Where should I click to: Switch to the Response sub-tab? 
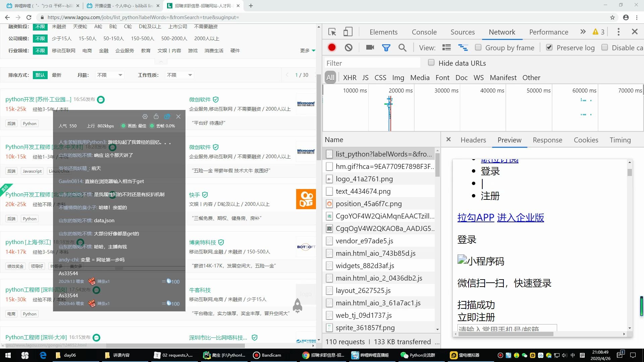[x=547, y=140]
